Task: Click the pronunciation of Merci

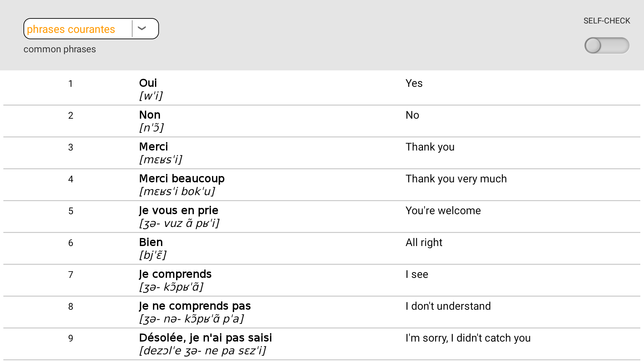Action: coord(161,160)
